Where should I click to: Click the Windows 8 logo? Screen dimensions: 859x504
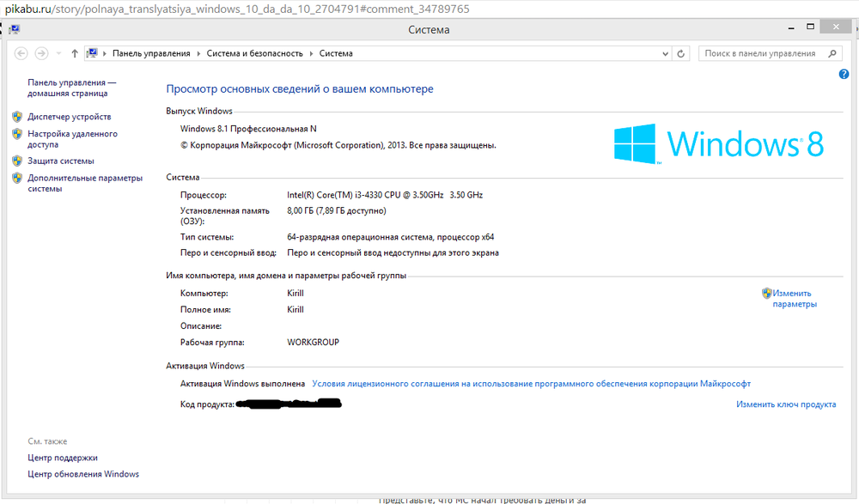pyautogui.click(x=718, y=143)
